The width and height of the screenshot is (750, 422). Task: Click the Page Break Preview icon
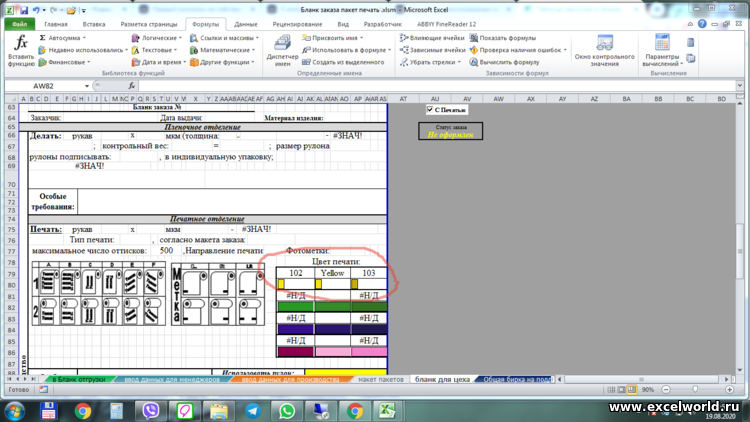(632, 389)
